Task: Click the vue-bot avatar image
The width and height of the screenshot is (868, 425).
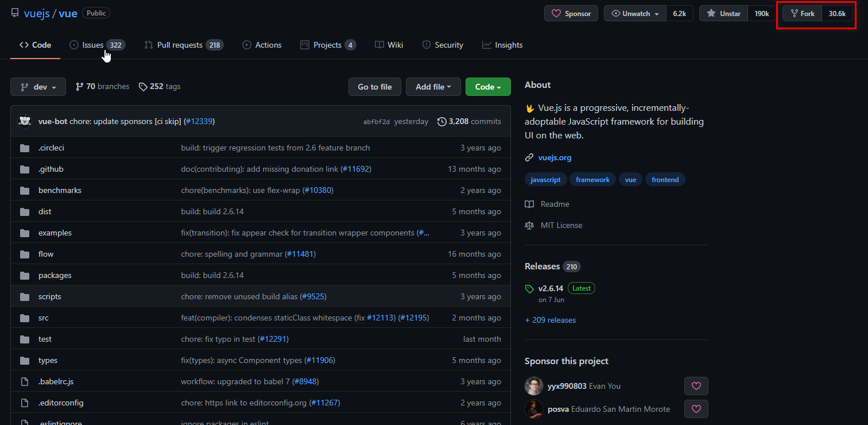Action: click(25, 121)
